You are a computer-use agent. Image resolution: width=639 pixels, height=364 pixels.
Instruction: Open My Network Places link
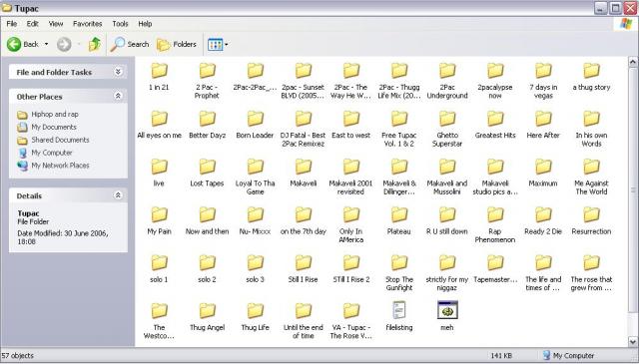point(60,166)
